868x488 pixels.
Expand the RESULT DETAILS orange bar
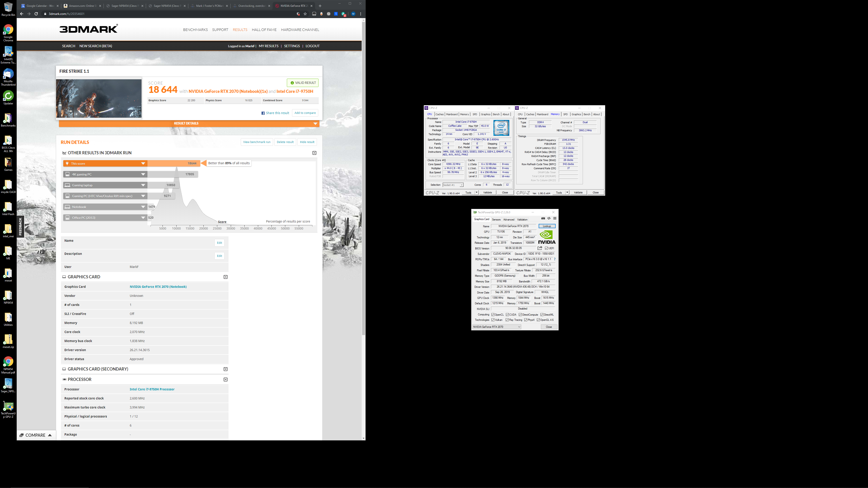(189, 123)
